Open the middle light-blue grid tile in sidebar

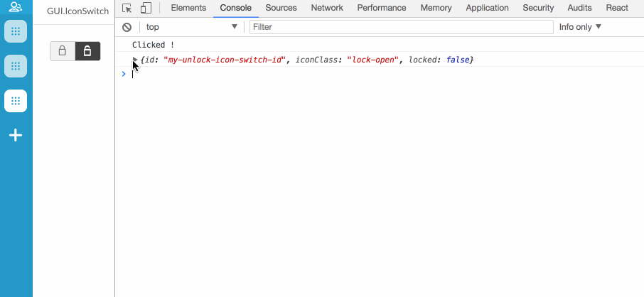click(x=16, y=66)
